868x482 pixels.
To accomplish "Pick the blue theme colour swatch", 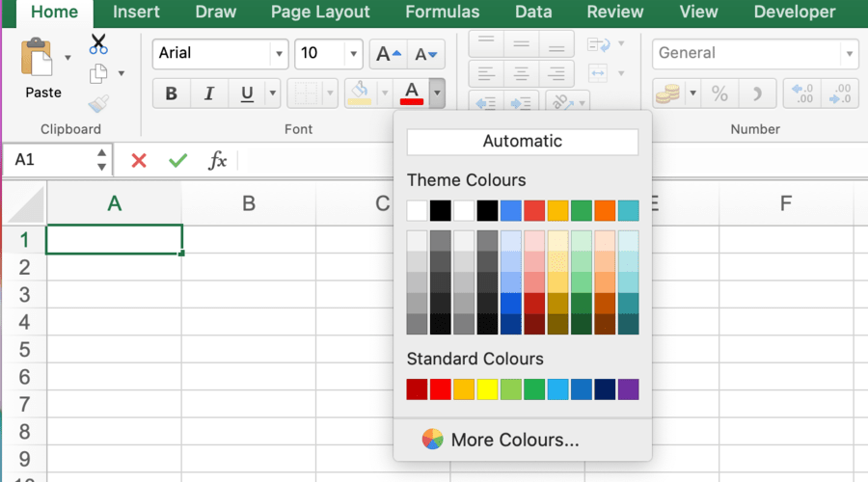I will point(510,211).
